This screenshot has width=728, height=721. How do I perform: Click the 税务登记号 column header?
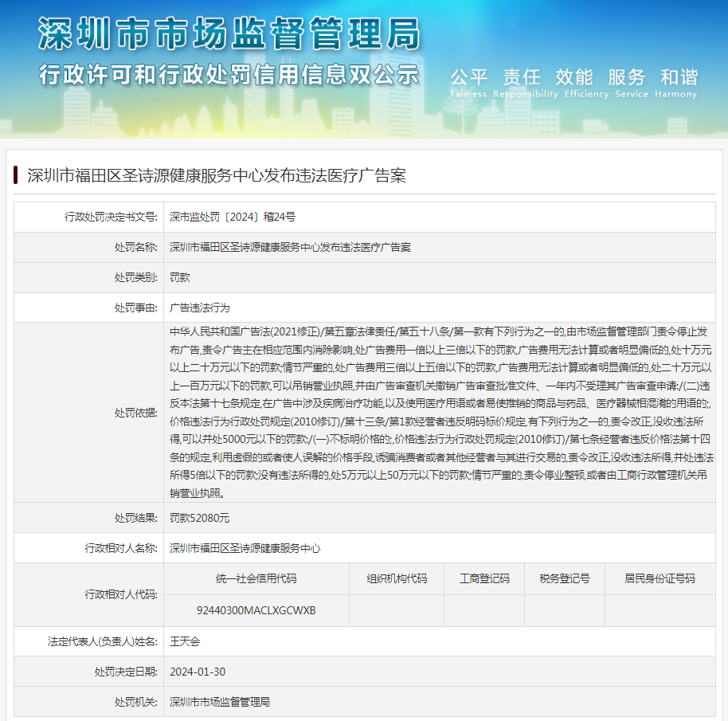coord(565,578)
